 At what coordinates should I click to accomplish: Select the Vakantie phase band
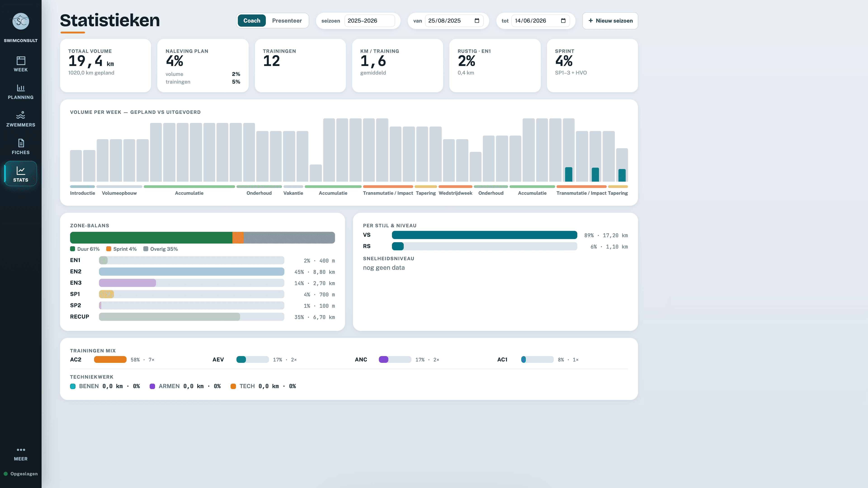coord(293,187)
